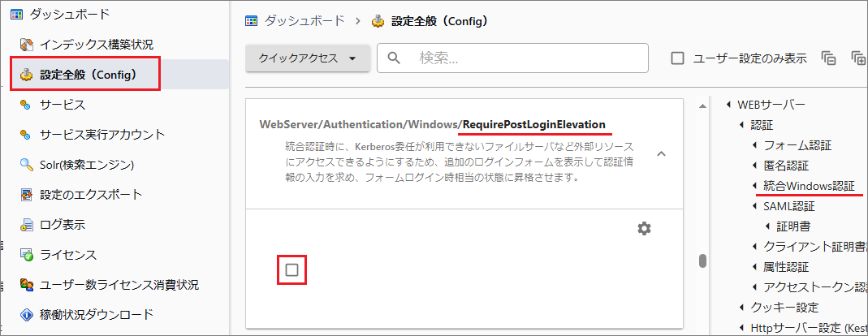Collapse the RequirePostLoginElevation description chevron
This screenshot has width=868, height=336.
pyautogui.click(x=660, y=153)
